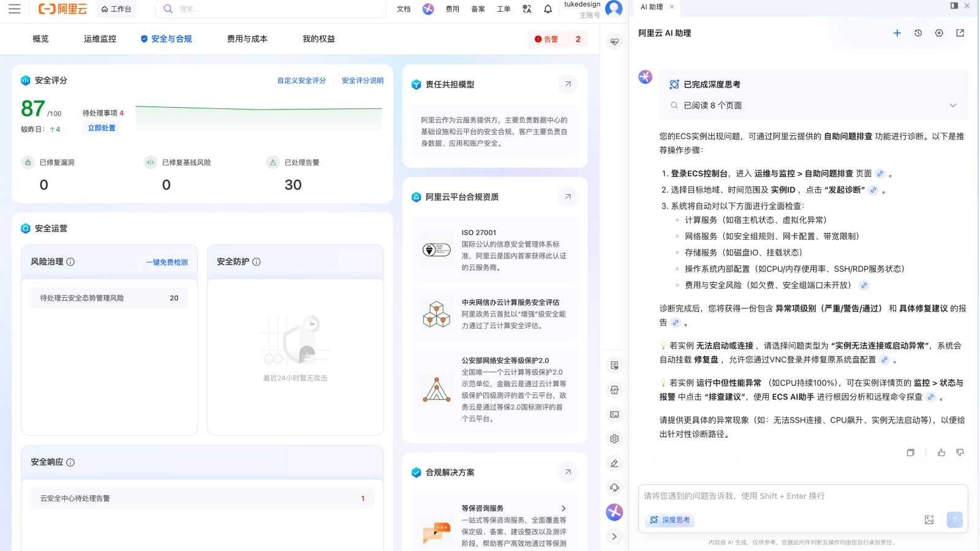Open AI assistant in a new window
The width and height of the screenshot is (980, 551).
tap(960, 33)
